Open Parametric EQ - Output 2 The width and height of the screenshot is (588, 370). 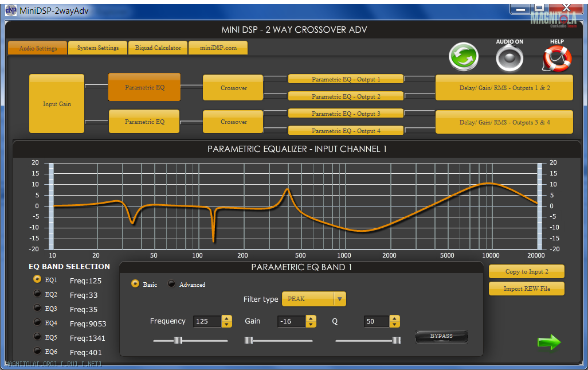[346, 96]
